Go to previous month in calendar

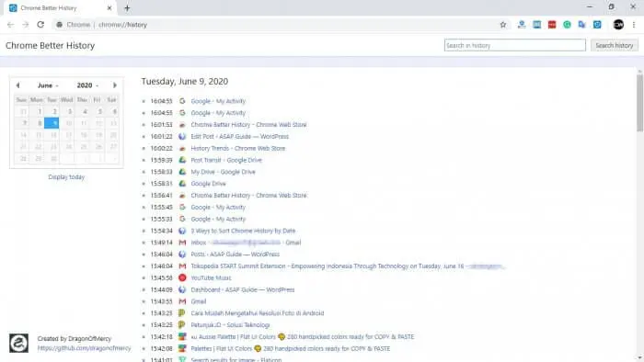tap(17, 85)
